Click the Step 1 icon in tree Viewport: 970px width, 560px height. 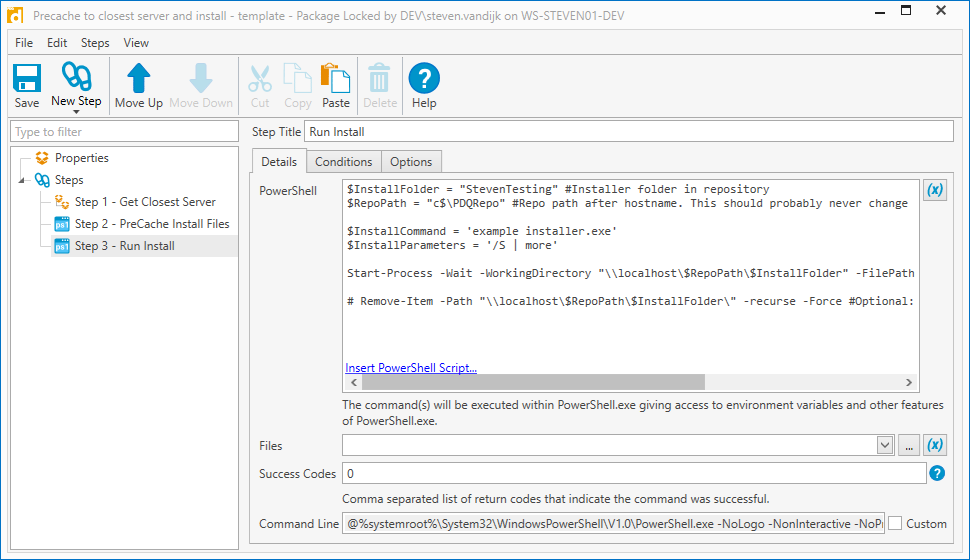[62, 202]
